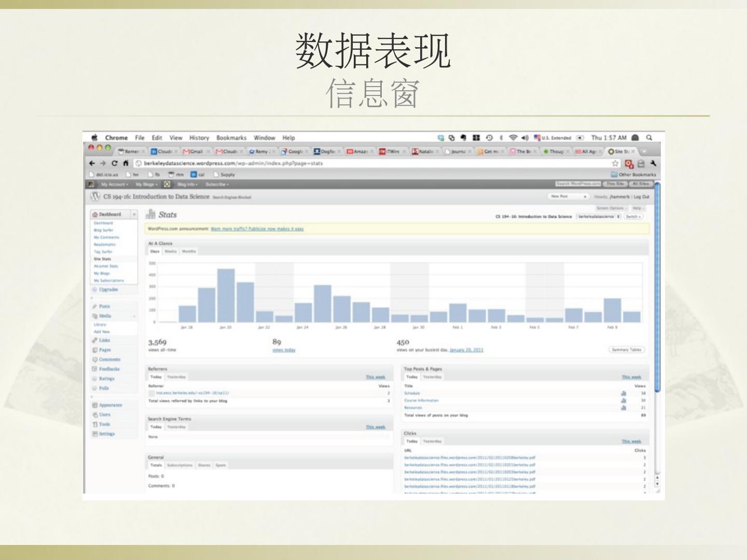Click the Tools sidebar icon
The height and width of the screenshot is (560, 747).
click(x=95, y=424)
